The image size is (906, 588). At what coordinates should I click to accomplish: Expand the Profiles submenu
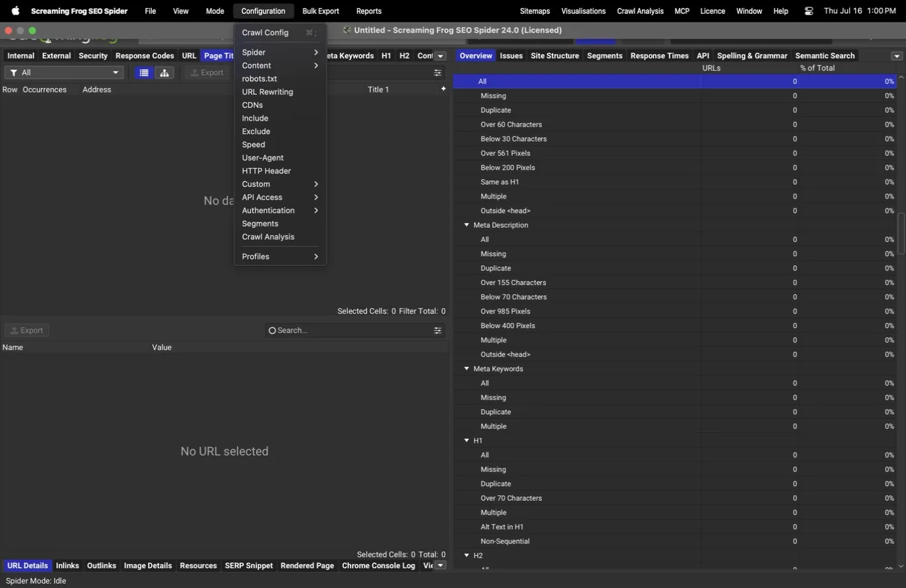click(280, 257)
